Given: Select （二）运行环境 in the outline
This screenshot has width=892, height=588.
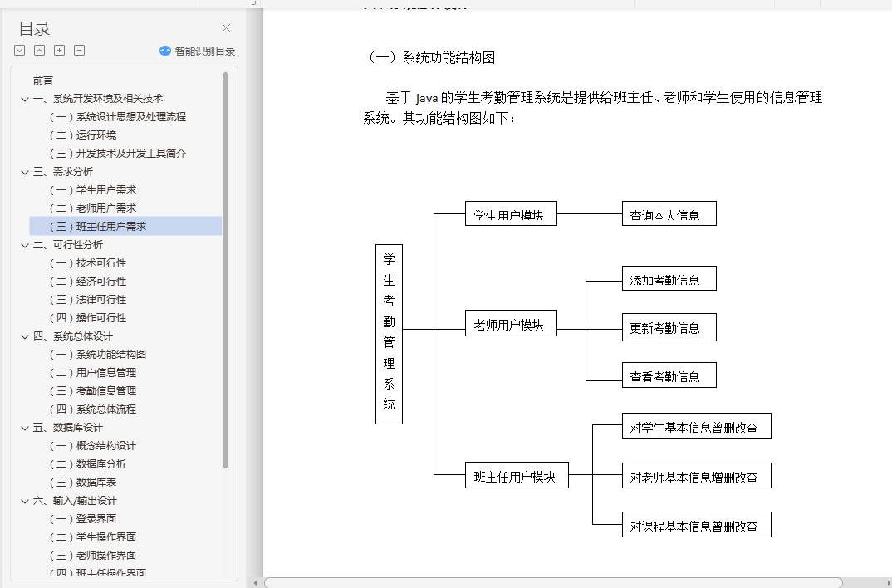Looking at the screenshot, I should (83, 135).
